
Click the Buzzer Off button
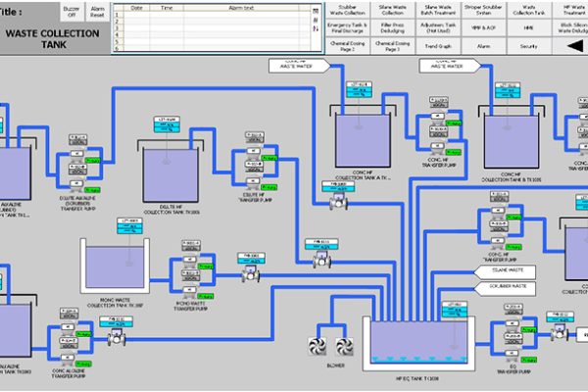click(x=72, y=12)
